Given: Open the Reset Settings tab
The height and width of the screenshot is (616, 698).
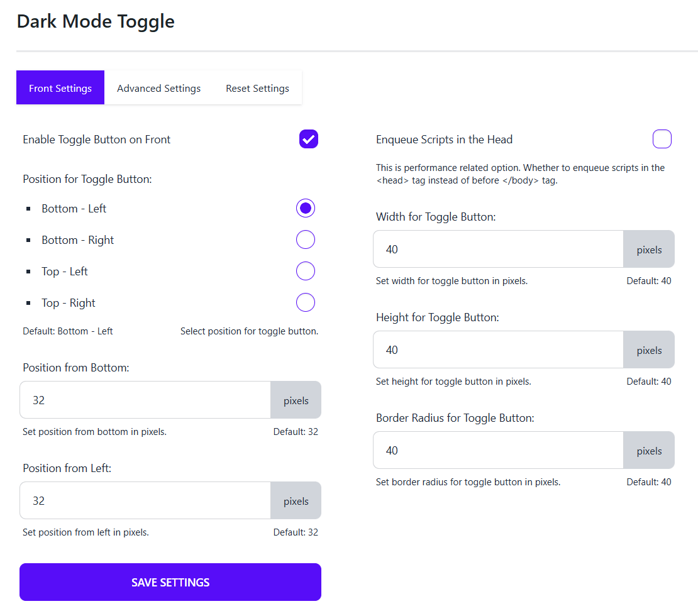Looking at the screenshot, I should point(257,88).
